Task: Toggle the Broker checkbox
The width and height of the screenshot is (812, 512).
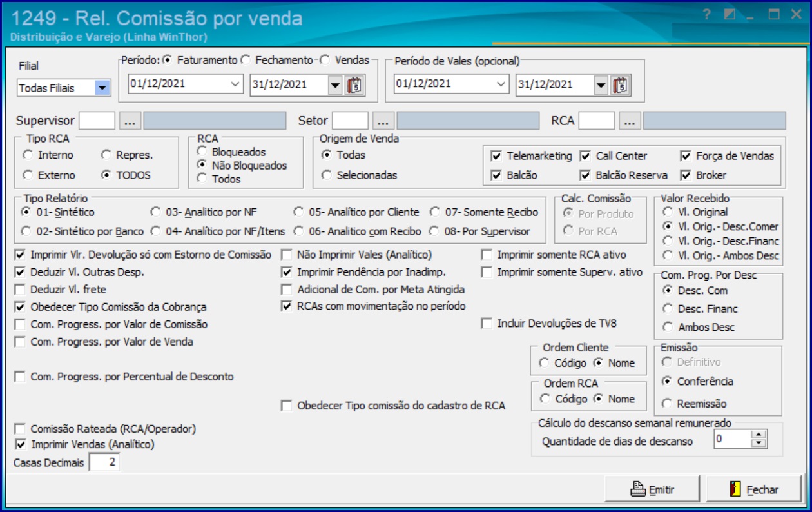Action: pyautogui.click(x=703, y=175)
